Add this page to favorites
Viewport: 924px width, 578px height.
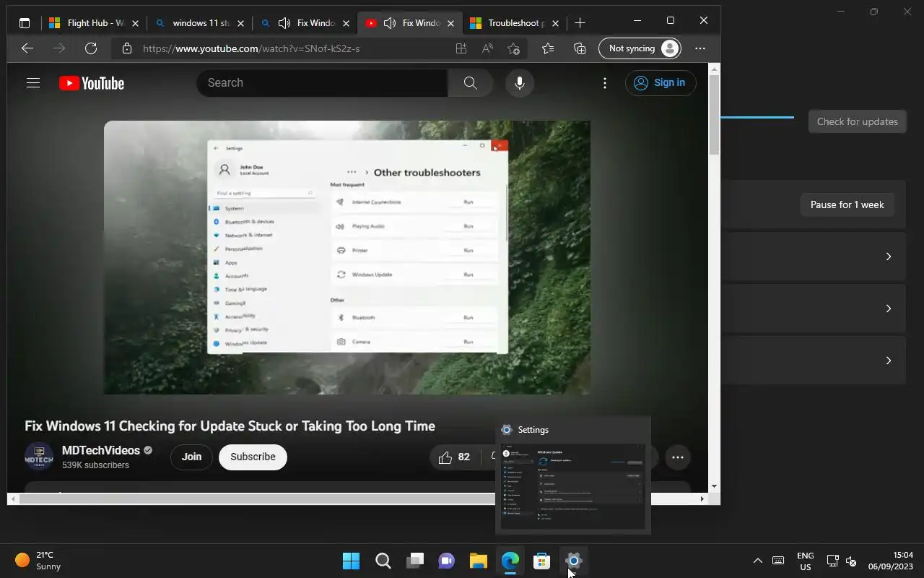(x=513, y=48)
